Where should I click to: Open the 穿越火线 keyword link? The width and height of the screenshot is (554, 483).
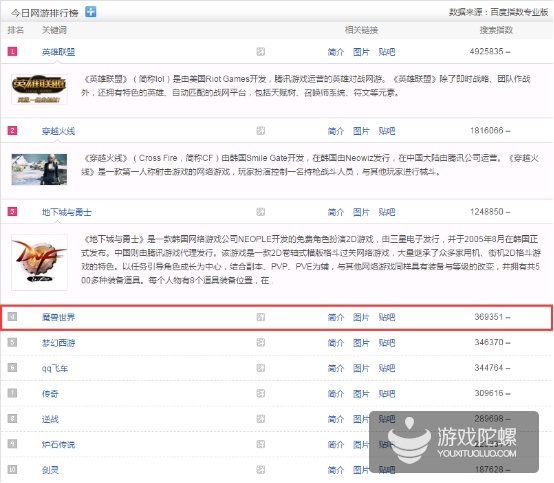click(x=58, y=131)
